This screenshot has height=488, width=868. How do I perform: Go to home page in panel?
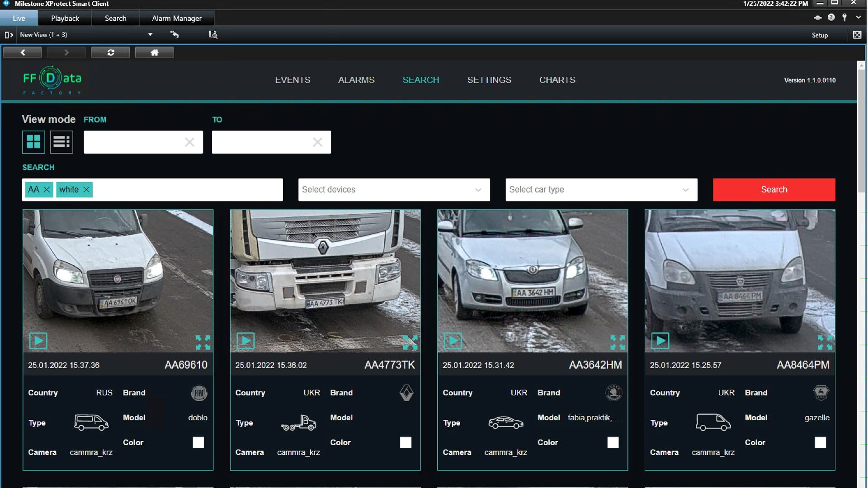coord(154,52)
